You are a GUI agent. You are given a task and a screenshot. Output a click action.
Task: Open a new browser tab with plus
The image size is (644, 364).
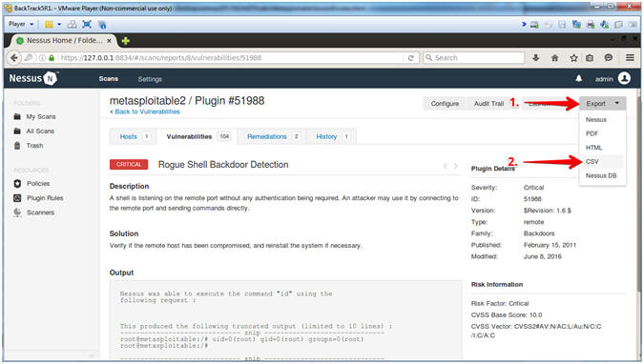pyautogui.click(x=126, y=41)
